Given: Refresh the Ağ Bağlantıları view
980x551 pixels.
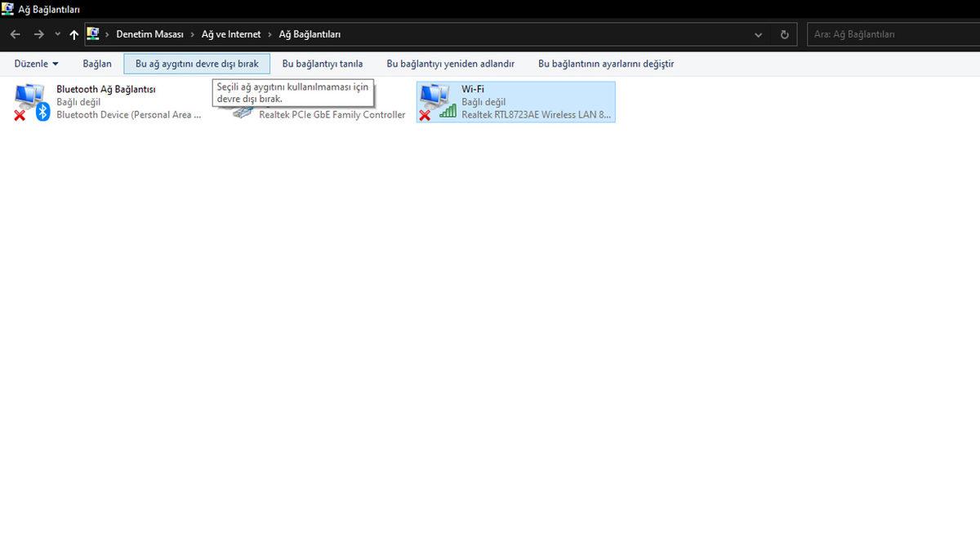Looking at the screenshot, I should pos(784,34).
